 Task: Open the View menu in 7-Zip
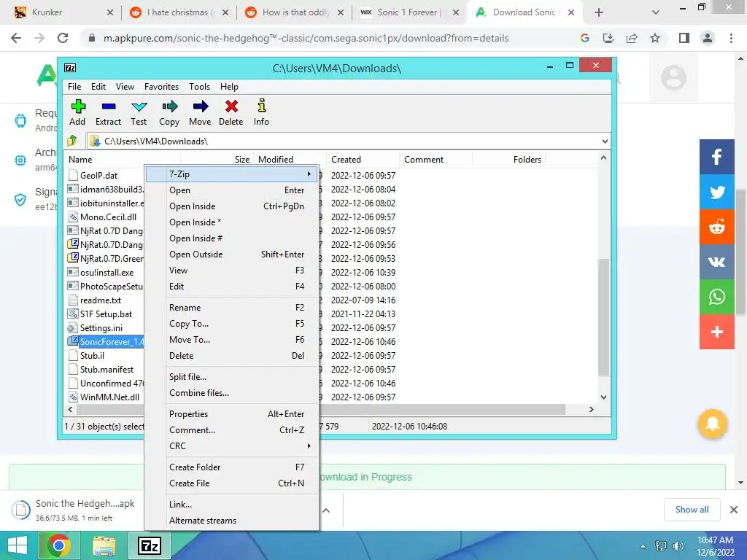tap(125, 87)
